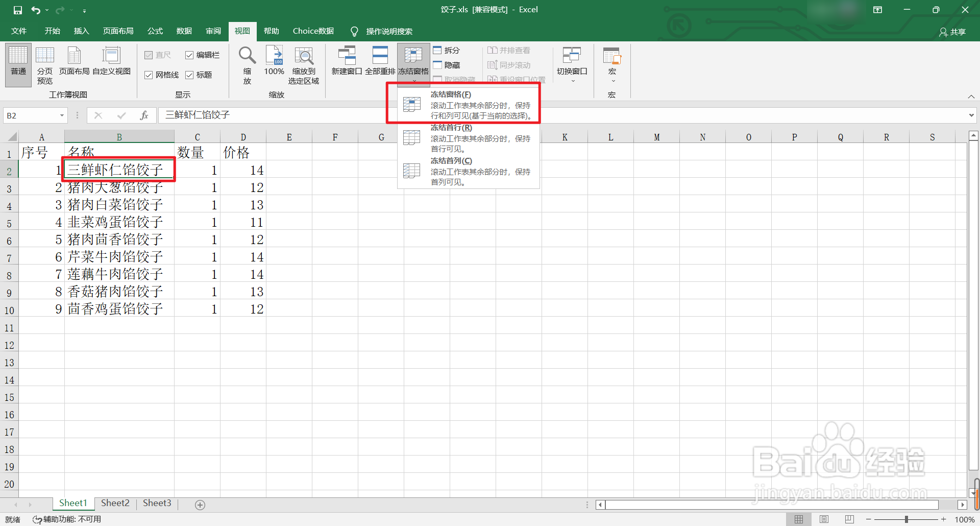Image resolution: width=980 pixels, height=526 pixels.
Task: Switch to Page Break Preview (分页预览)
Action: click(45, 65)
